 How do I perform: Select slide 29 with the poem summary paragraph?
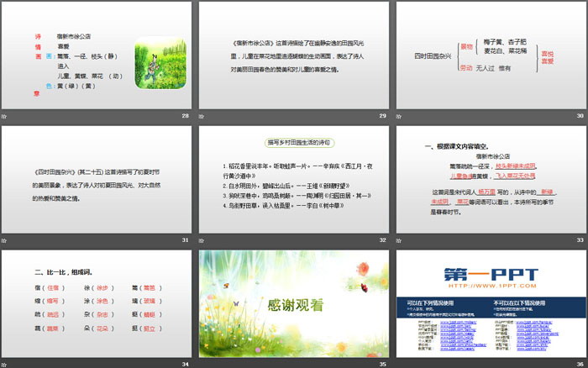pyautogui.click(x=294, y=55)
